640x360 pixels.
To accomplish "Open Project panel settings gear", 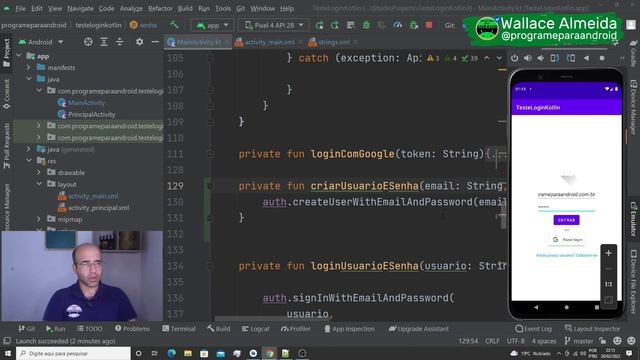I will 139,42.
